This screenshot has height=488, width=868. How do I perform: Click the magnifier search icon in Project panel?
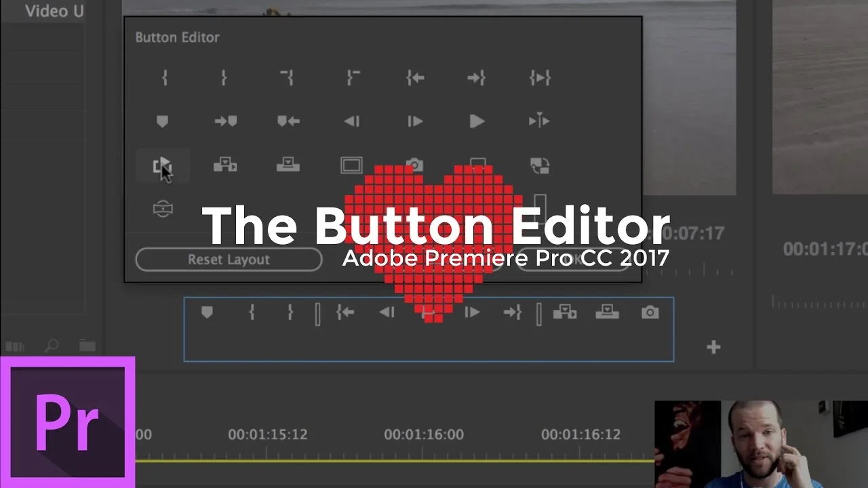tap(52, 346)
